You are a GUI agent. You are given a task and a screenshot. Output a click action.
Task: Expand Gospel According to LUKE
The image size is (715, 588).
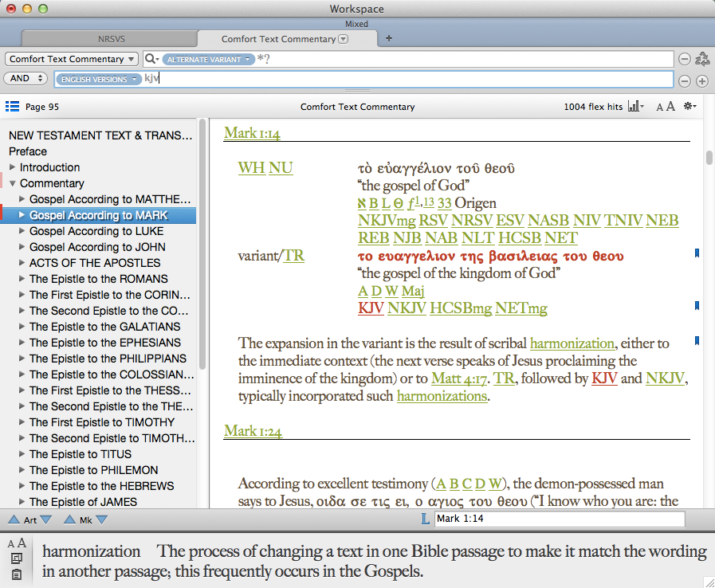pyautogui.click(x=22, y=230)
